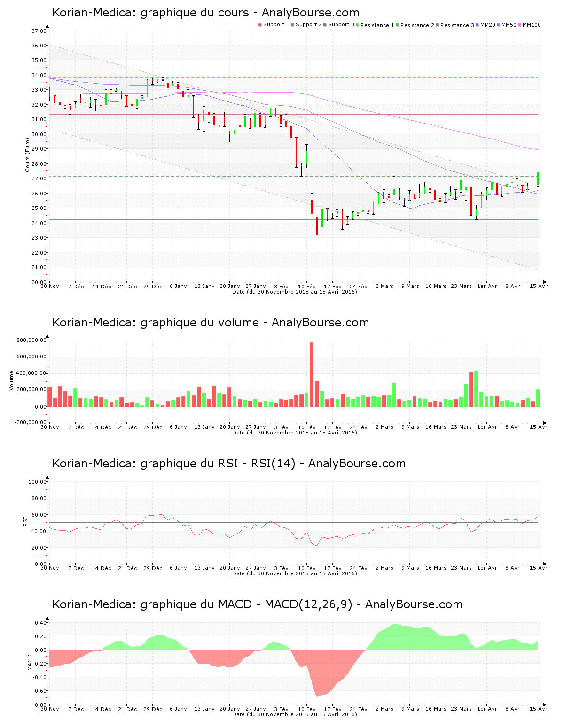Click '29 Déc' date on price chart axis

[x=153, y=287]
